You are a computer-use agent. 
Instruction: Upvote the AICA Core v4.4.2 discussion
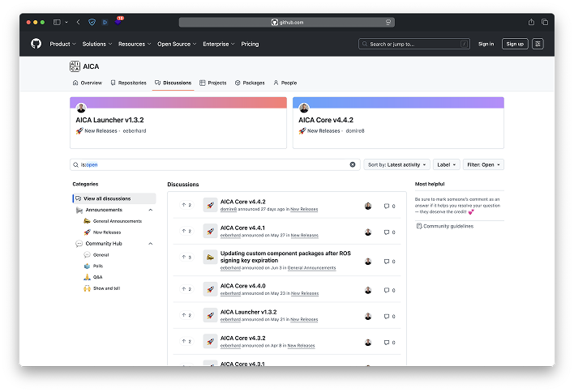[x=186, y=205]
